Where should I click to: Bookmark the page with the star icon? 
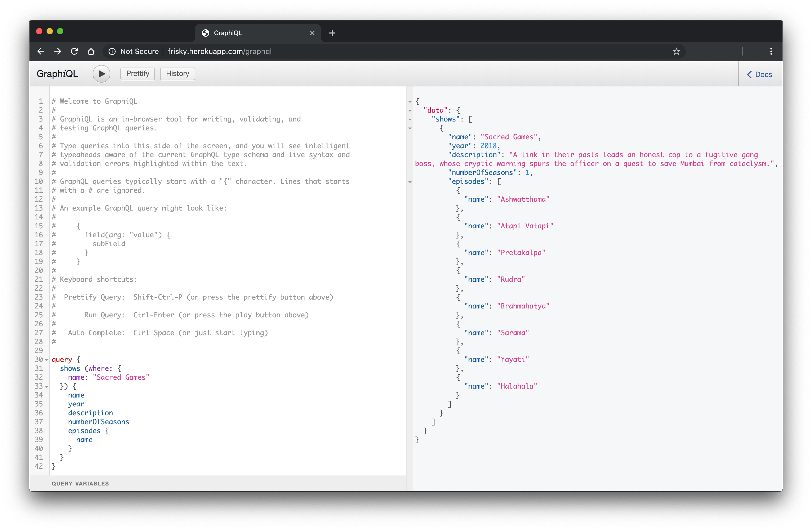pyautogui.click(x=676, y=52)
